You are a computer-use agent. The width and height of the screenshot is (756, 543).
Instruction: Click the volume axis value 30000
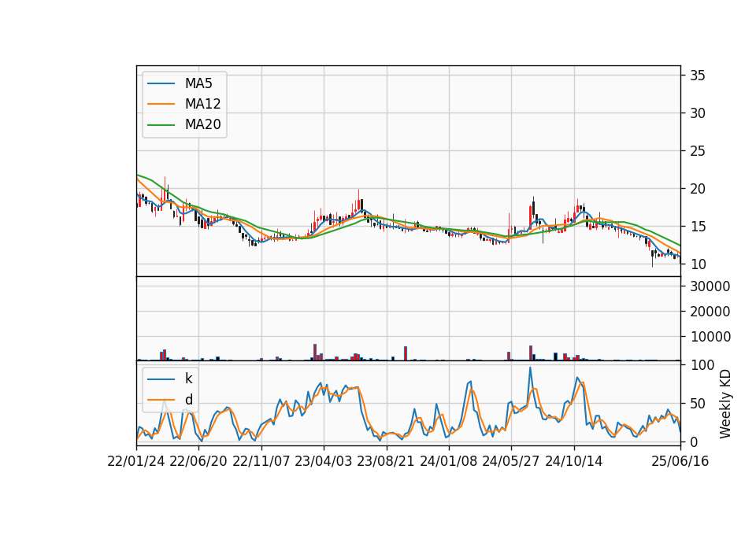click(710, 286)
